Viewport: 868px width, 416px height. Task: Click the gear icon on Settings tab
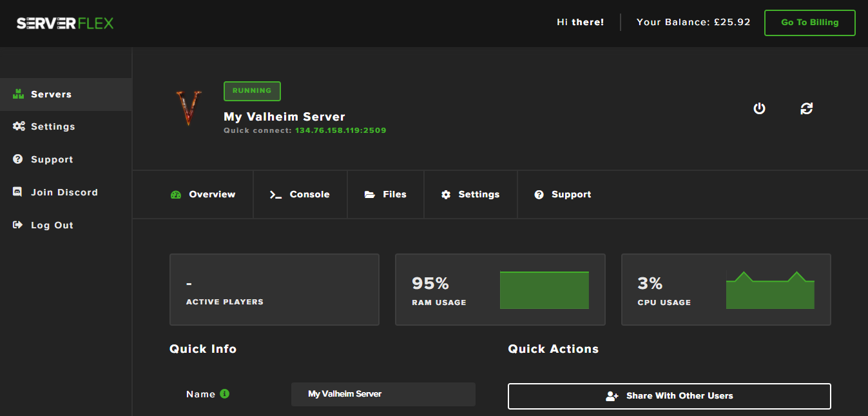pyautogui.click(x=446, y=194)
